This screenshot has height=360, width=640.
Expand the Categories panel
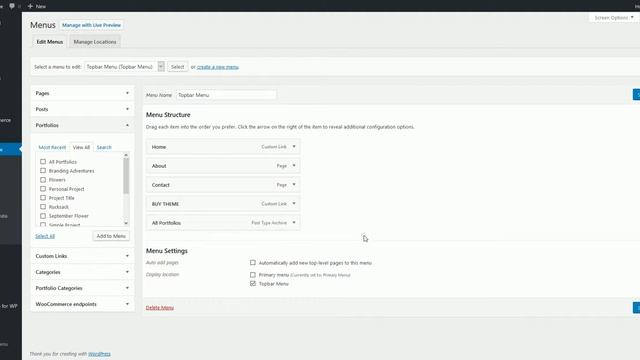click(82, 272)
